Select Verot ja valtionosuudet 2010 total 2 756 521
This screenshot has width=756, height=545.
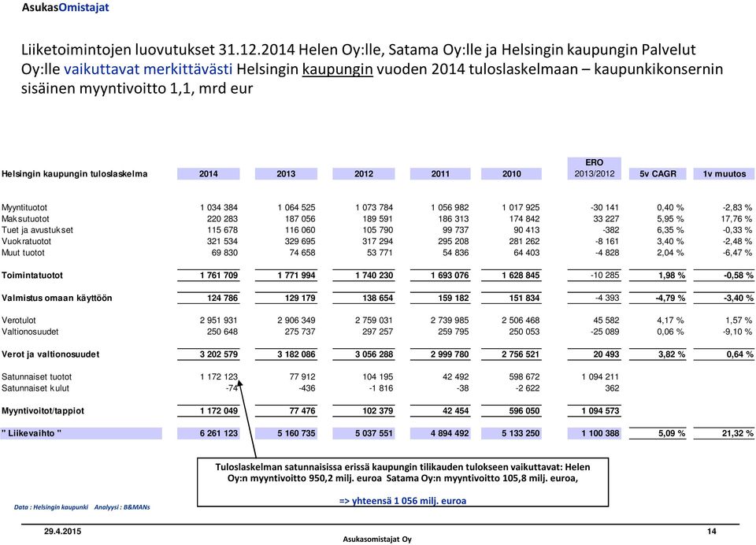point(521,354)
